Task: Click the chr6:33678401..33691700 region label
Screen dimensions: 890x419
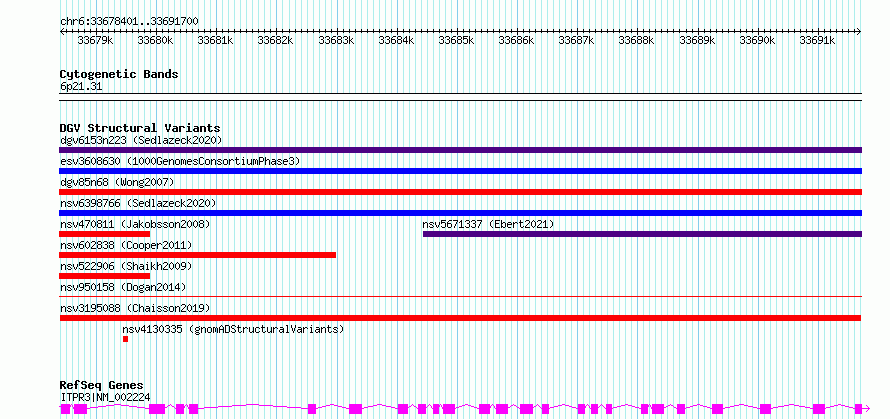Action: coord(129,22)
